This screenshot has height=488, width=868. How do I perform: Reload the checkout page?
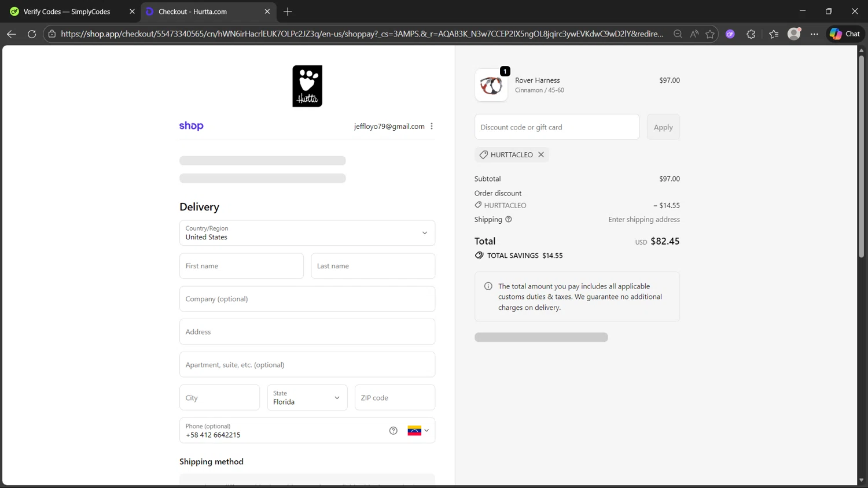[x=32, y=34]
